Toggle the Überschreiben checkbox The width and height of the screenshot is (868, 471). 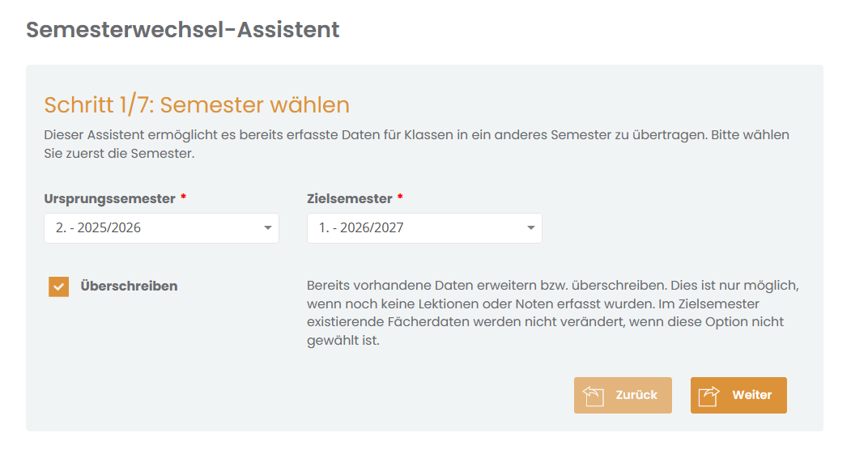click(x=58, y=286)
